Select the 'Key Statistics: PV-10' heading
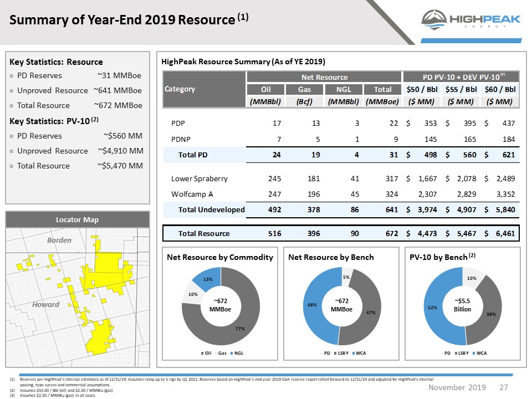This screenshot has width=532, height=399. (x=54, y=121)
